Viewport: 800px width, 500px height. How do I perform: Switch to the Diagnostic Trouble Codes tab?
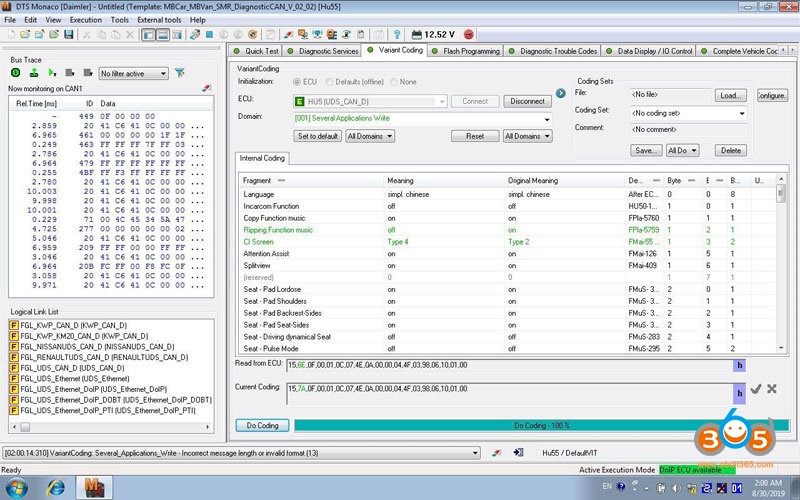pos(557,51)
